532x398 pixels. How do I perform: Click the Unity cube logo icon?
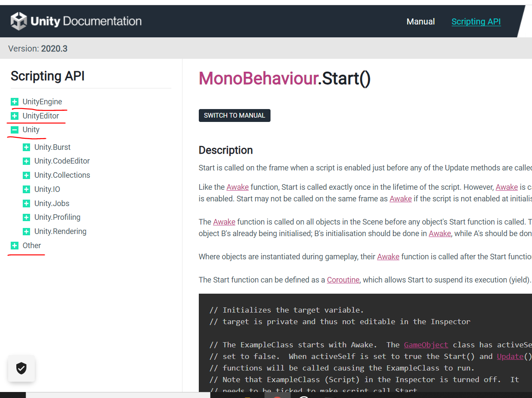click(x=19, y=21)
